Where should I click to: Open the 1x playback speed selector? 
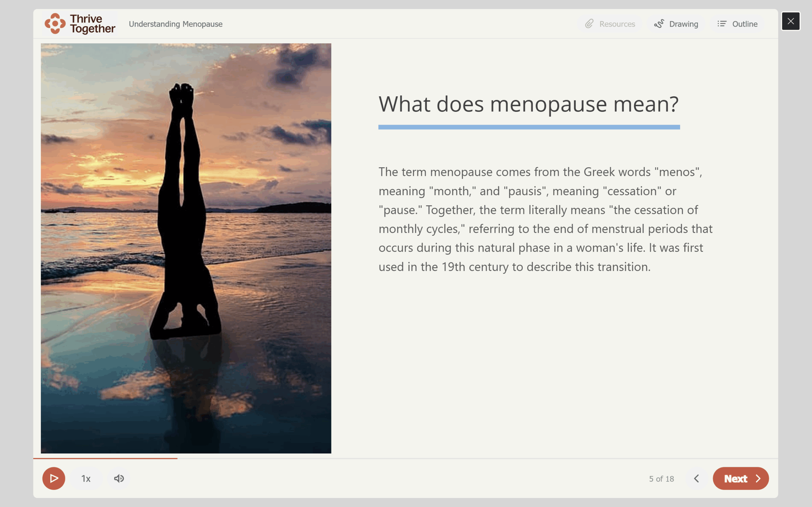point(86,478)
